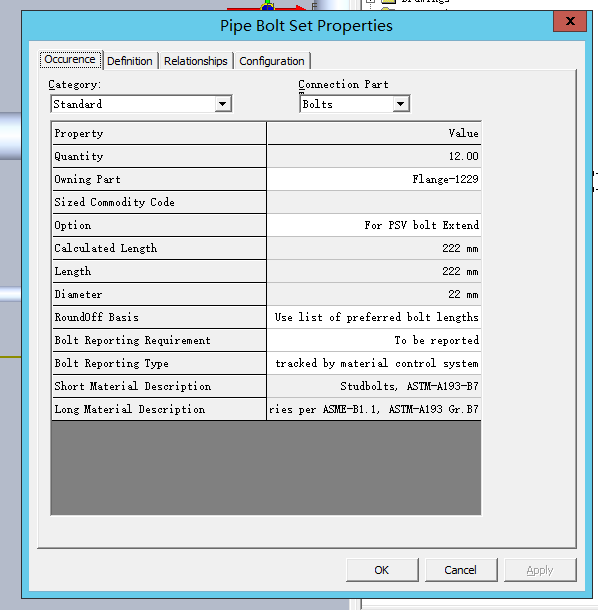Expand the Connection Part dropdown arrow
Image resolution: width=598 pixels, height=610 pixels.
point(400,104)
